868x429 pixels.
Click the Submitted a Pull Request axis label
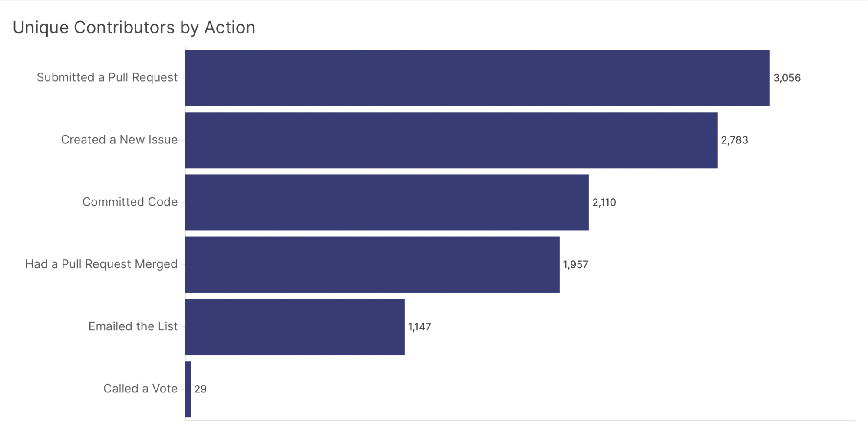point(107,77)
